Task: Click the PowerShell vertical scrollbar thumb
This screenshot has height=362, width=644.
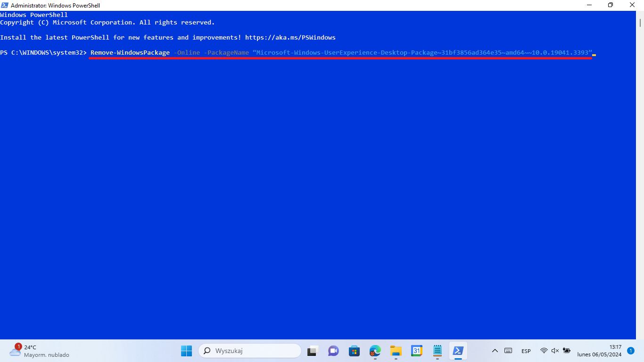Action: tap(640, 23)
